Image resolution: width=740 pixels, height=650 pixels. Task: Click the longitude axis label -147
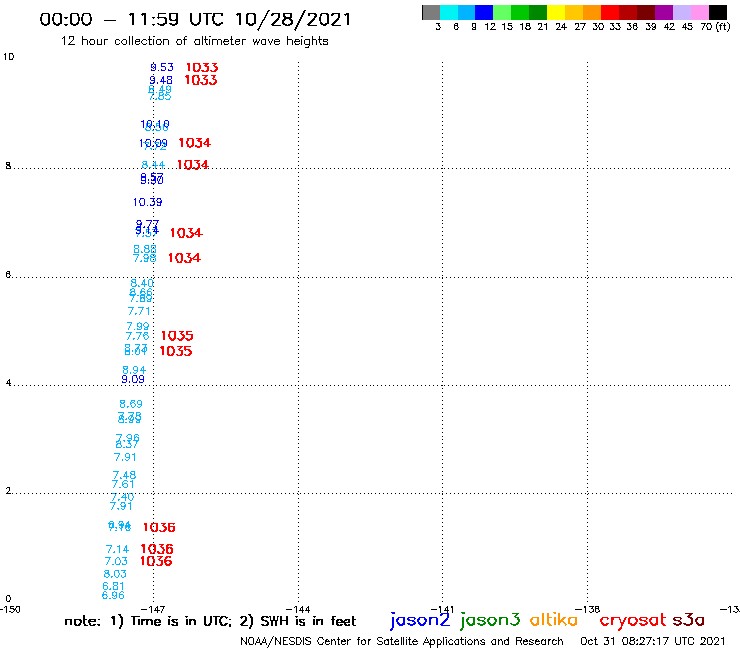click(x=153, y=610)
